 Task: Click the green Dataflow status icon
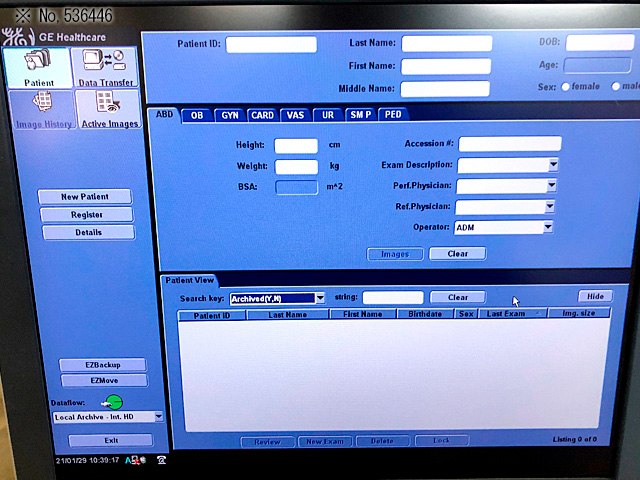pos(113,402)
